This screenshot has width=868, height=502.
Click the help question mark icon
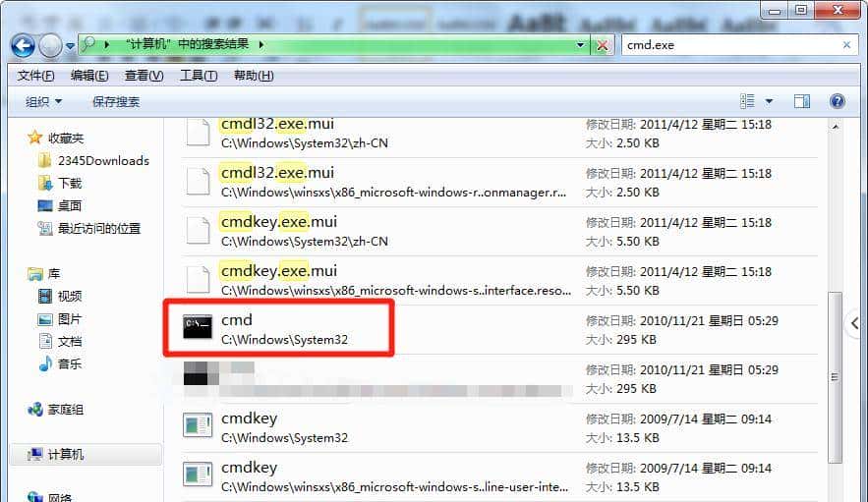pos(838,101)
